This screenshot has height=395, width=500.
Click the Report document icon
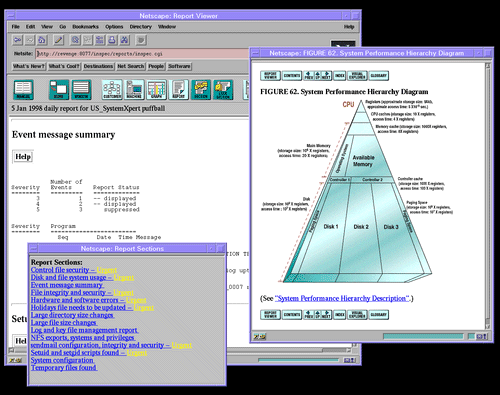(179, 90)
